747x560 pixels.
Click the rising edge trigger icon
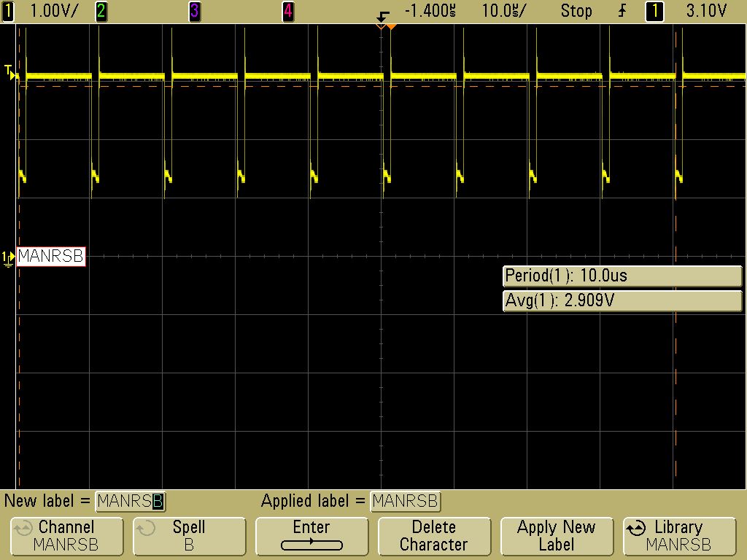pos(622,11)
